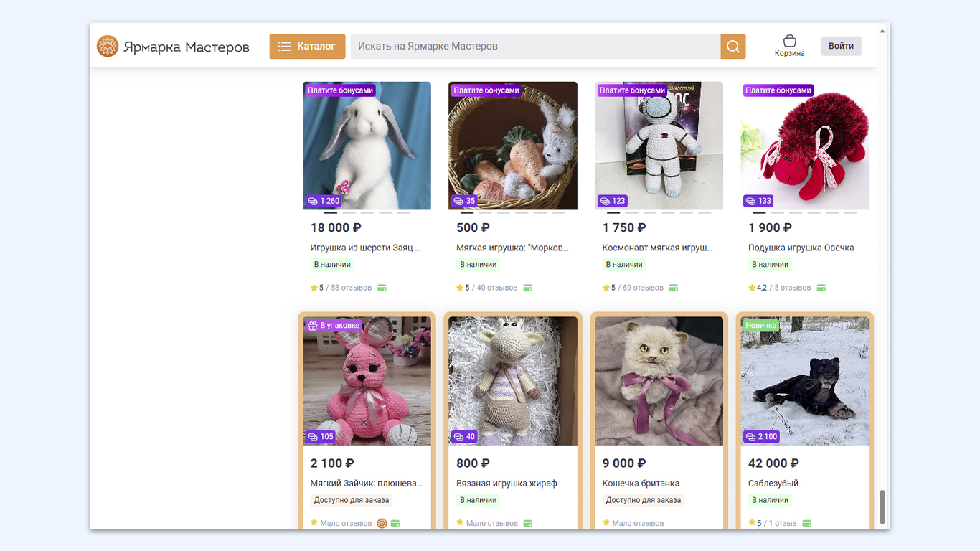The width and height of the screenshot is (980, 551).
Task: Click the Платите бонусами badge on carrot basket
Action: [486, 90]
